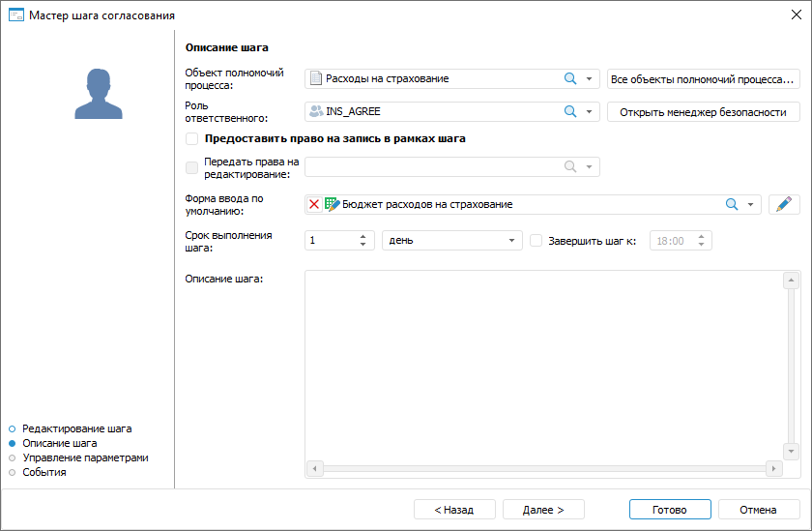Expand the Объект полномочий процесса dropdown arrow

tap(589, 78)
